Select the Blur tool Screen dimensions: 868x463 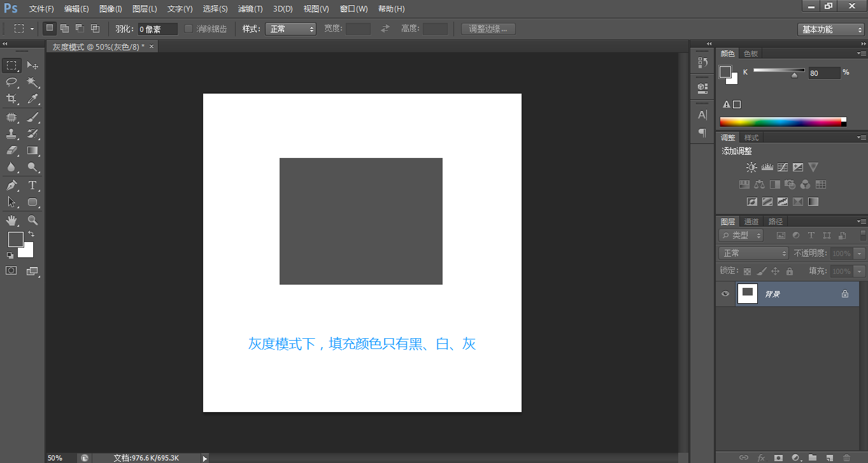pyautogui.click(x=11, y=167)
